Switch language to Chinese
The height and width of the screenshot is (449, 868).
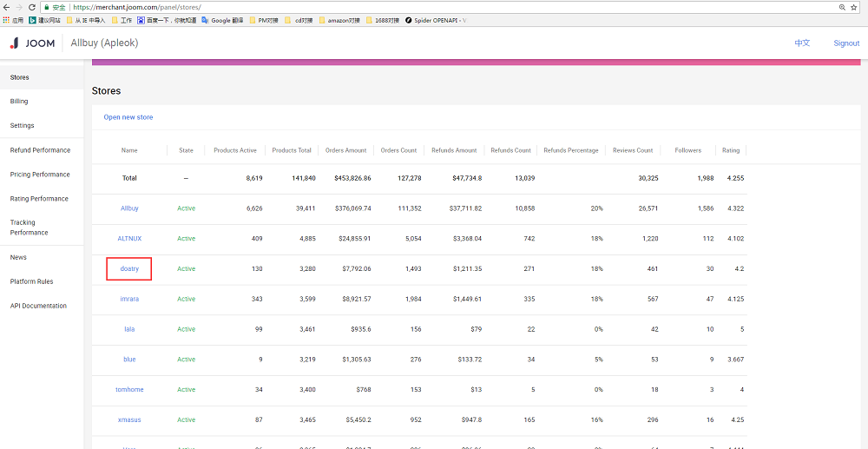(802, 43)
